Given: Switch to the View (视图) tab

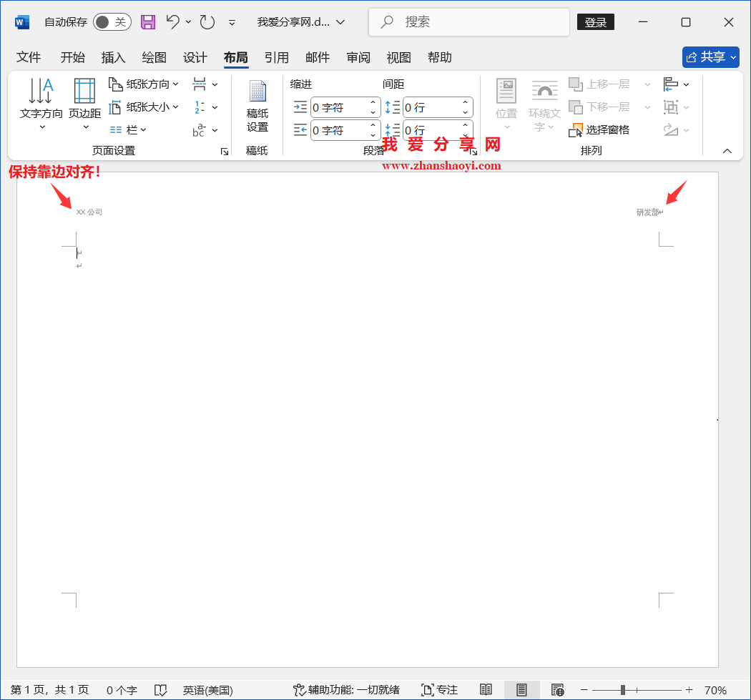Looking at the screenshot, I should coord(398,57).
